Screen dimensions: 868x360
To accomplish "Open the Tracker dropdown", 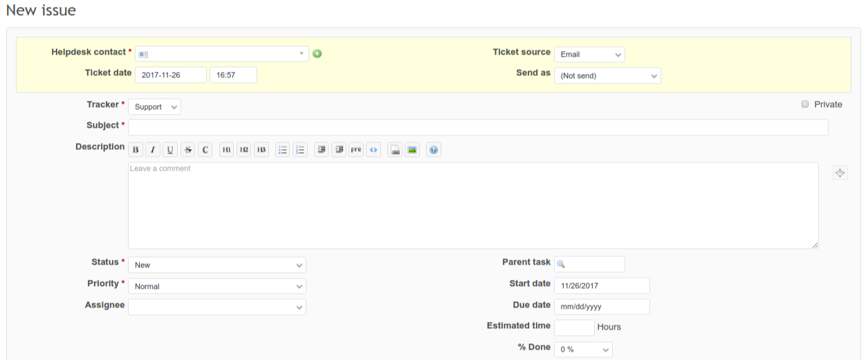I will (154, 107).
